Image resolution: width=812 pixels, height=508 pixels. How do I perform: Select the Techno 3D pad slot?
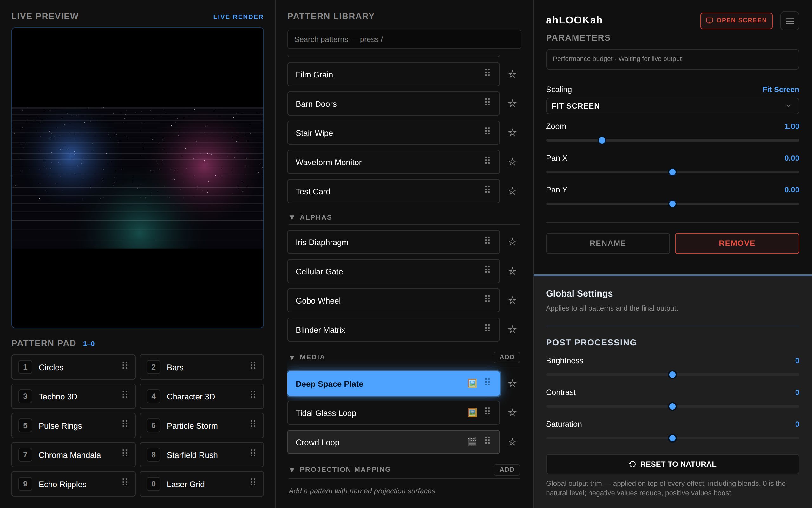tap(74, 397)
